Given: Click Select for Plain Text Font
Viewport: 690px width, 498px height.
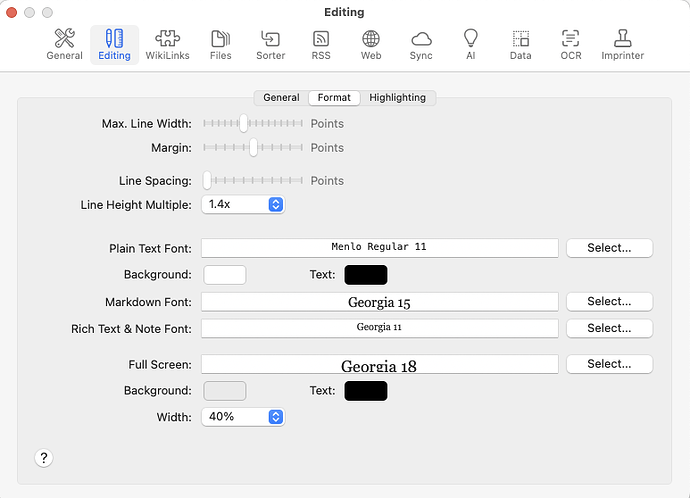Looking at the screenshot, I should tap(609, 247).
